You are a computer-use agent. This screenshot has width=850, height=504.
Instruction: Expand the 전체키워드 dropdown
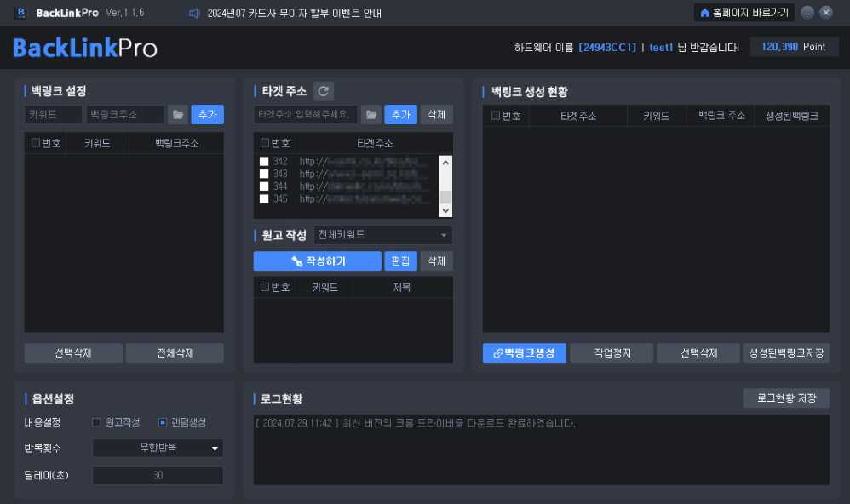coord(382,235)
